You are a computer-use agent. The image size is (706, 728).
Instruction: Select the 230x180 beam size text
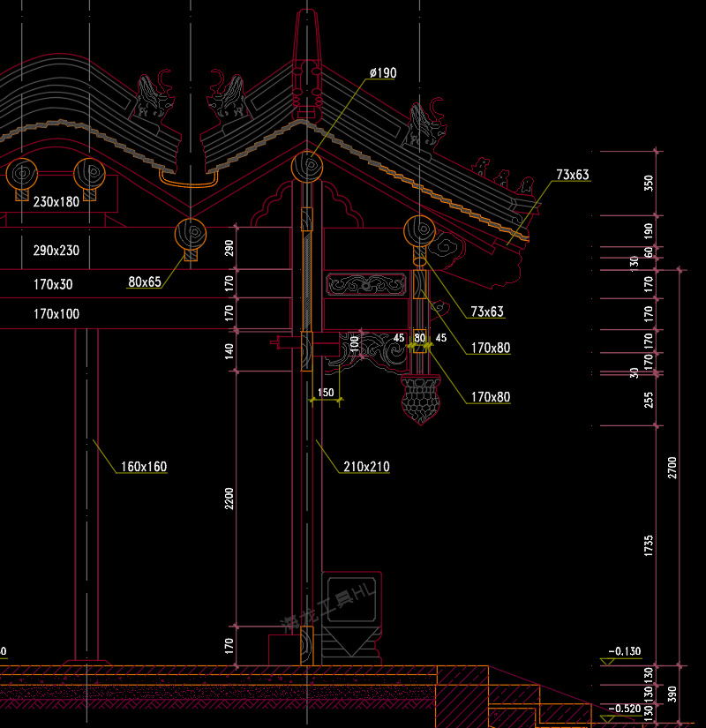point(56,201)
